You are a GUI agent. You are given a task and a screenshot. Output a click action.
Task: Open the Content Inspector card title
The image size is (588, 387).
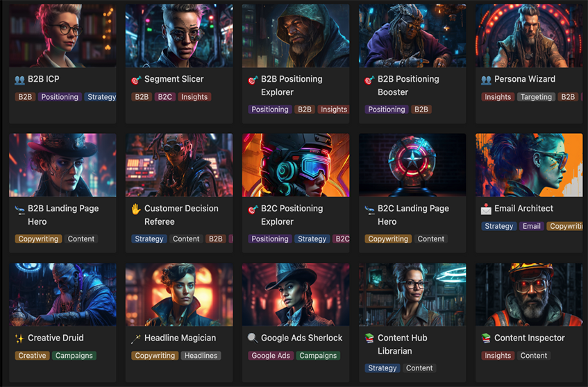coord(529,338)
